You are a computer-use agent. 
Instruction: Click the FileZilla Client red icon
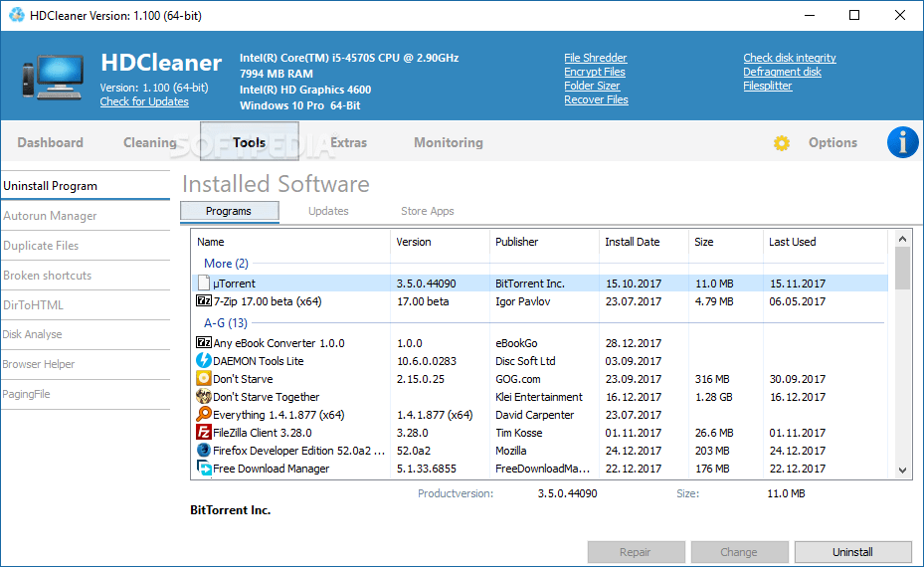click(204, 433)
